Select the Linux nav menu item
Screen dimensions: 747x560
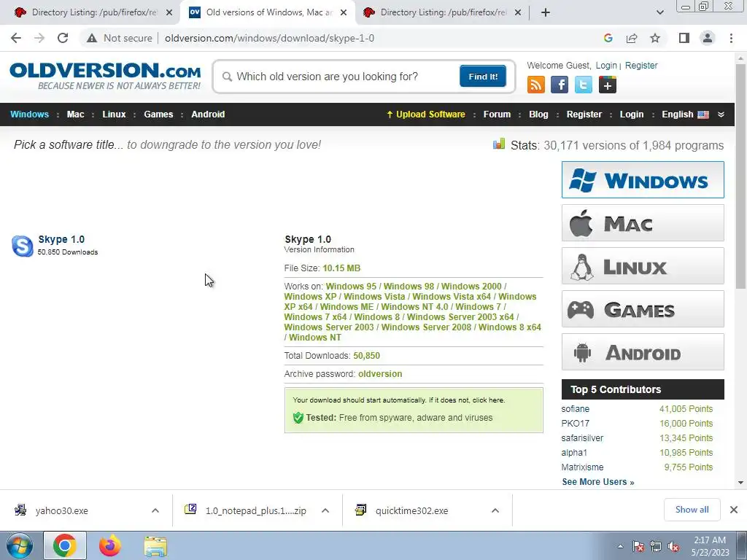[x=114, y=114]
